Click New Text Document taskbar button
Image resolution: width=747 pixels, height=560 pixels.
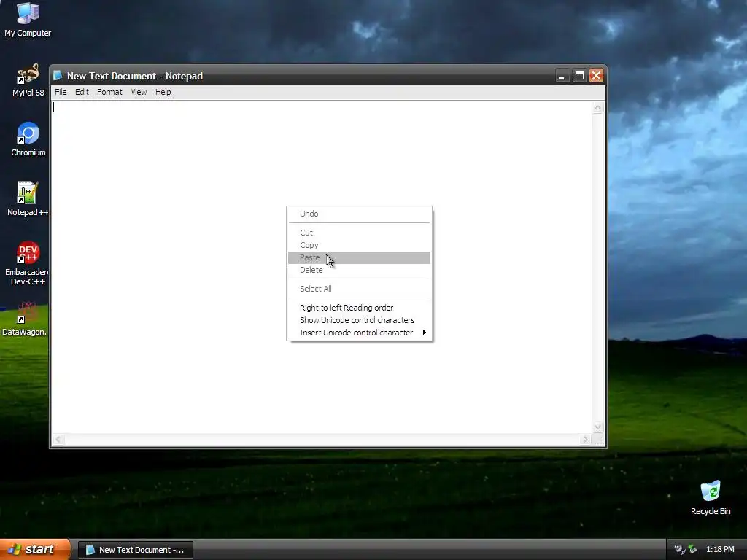pyautogui.click(x=135, y=550)
